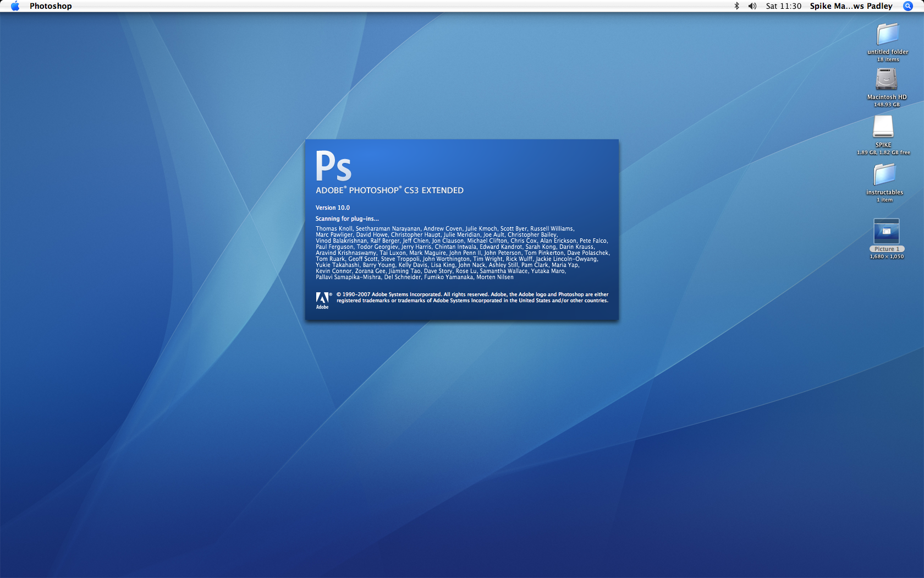Open the Apple menu
Viewport: 924px width, 578px height.
click(x=15, y=6)
